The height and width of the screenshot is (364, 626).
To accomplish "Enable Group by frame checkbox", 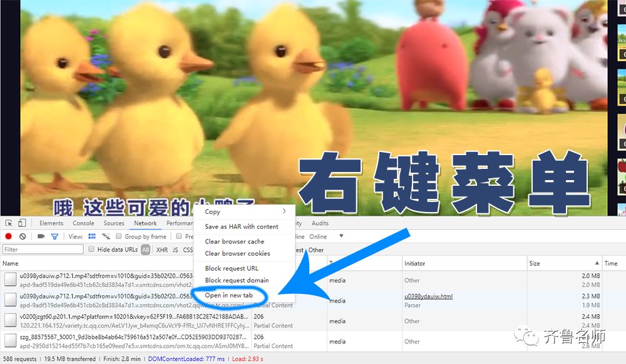I will point(118,236).
